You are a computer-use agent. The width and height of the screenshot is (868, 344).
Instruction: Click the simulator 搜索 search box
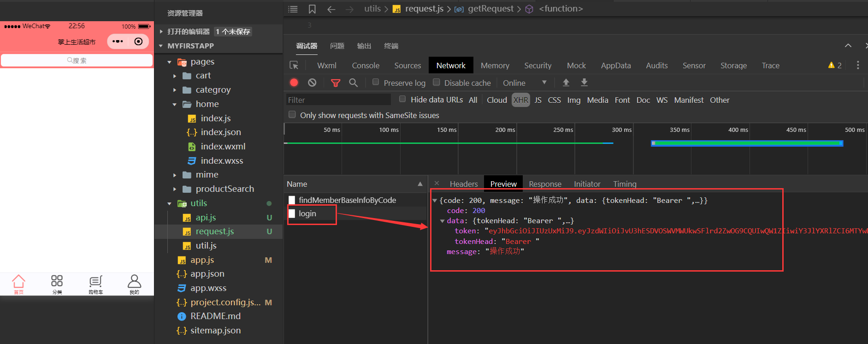(x=77, y=60)
